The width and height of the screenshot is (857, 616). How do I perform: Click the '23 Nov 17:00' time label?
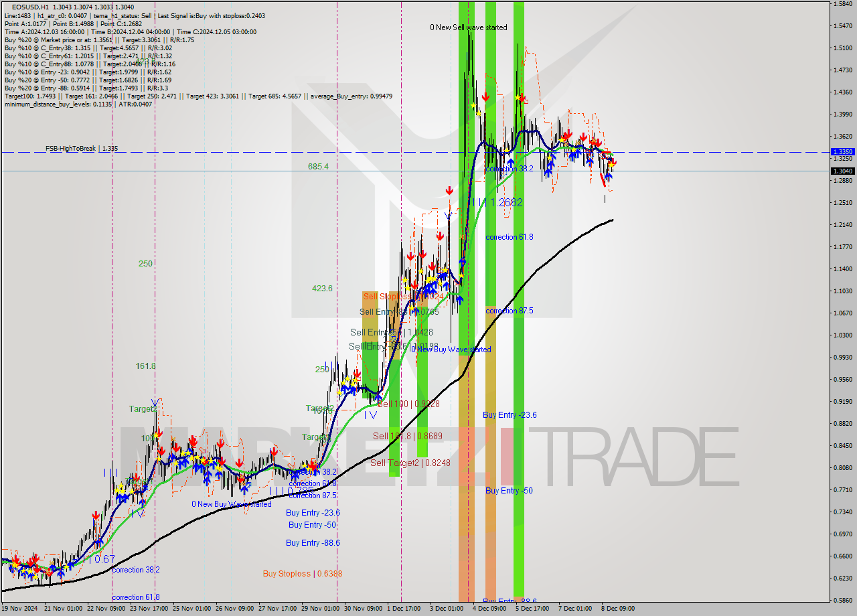tap(150, 609)
